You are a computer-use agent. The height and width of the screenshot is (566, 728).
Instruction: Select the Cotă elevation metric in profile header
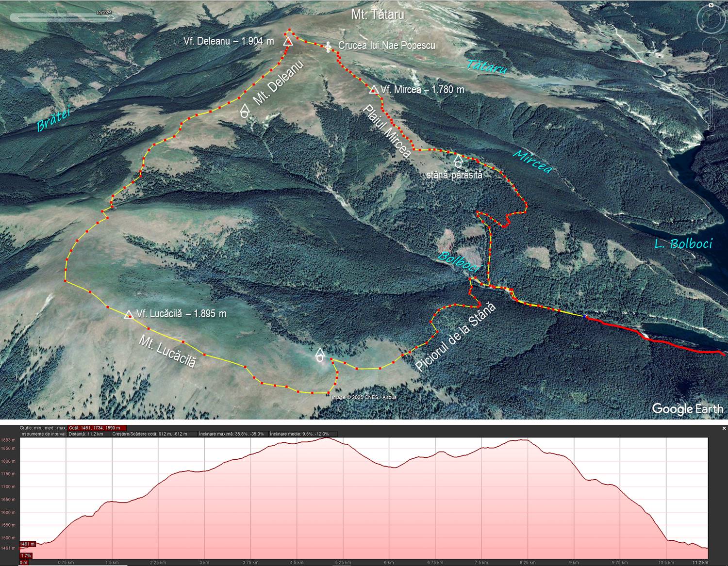point(97,428)
